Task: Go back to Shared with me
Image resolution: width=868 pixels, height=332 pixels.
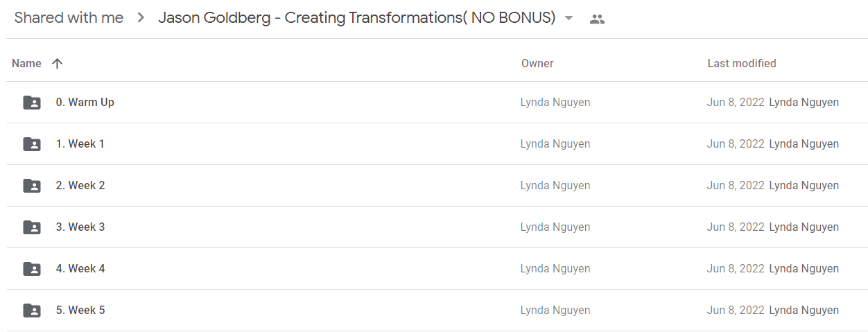Action: click(x=69, y=18)
